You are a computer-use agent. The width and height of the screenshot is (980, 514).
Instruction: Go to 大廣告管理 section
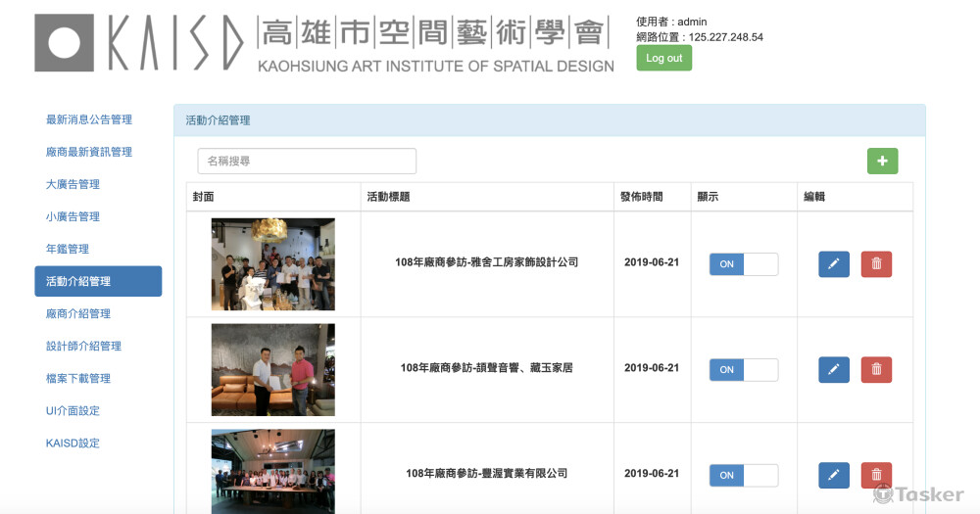(x=73, y=184)
